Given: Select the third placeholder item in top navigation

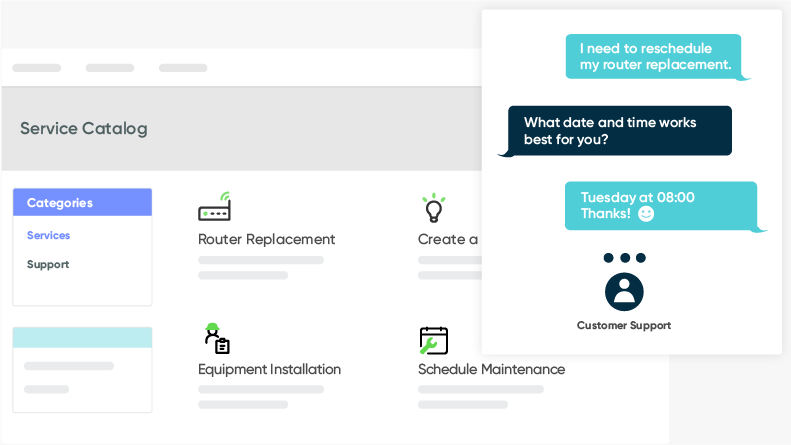Looking at the screenshot, I should click(183, 68).
